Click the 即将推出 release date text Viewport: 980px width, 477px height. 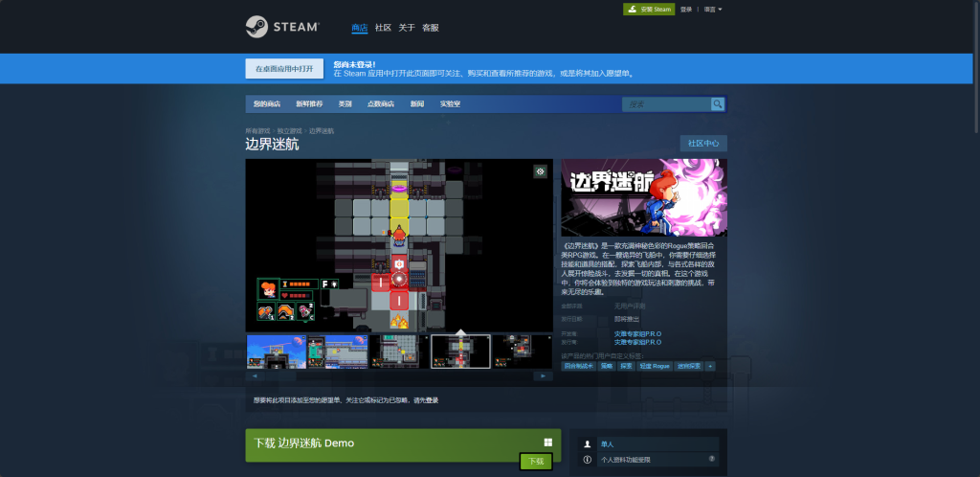pyautogui.click(x=627, y=319)
